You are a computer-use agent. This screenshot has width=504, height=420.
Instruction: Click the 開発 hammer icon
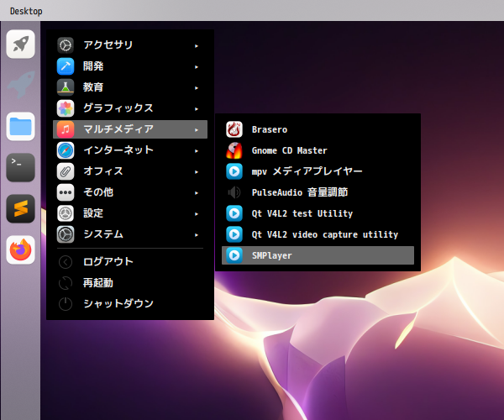(66, 66)
